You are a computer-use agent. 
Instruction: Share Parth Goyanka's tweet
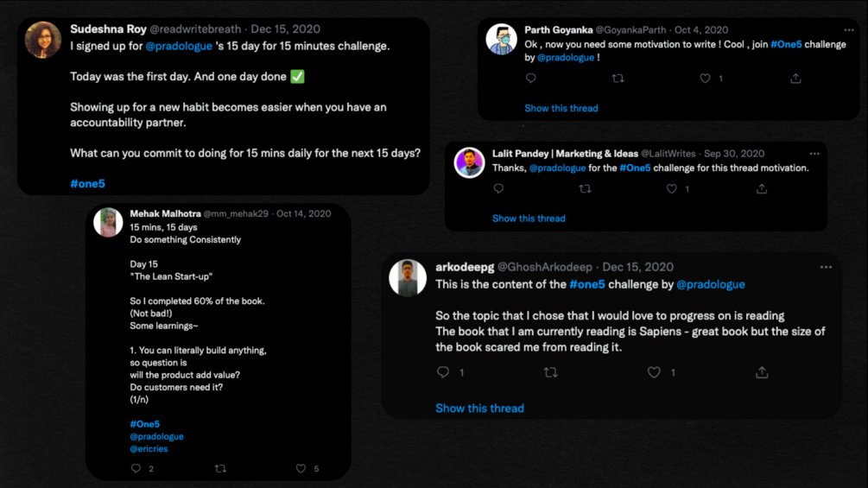click(795, 79)
